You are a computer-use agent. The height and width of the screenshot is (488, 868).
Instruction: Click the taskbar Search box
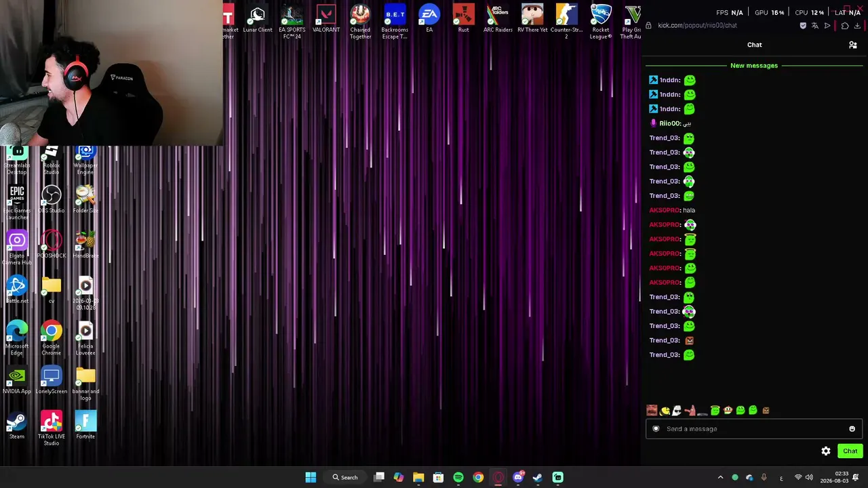pyautogui.click(x=345, y=477)
